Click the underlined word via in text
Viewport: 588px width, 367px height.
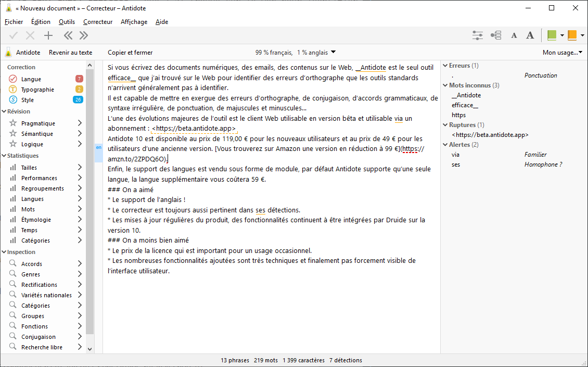pos(398,119)
